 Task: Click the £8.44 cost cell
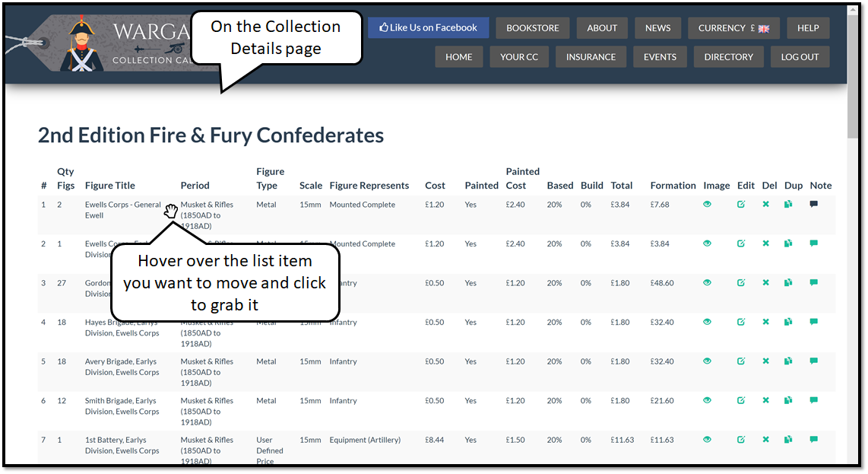(435, 440)
